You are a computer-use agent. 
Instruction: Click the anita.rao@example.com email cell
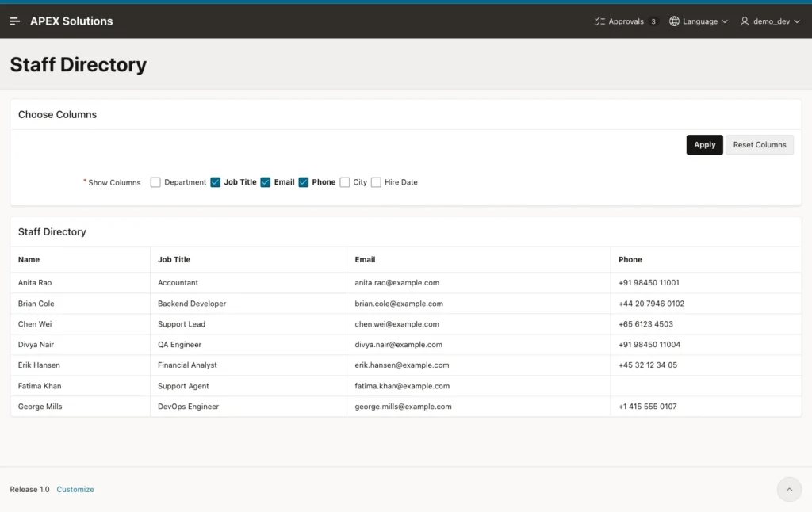(478, 283)
